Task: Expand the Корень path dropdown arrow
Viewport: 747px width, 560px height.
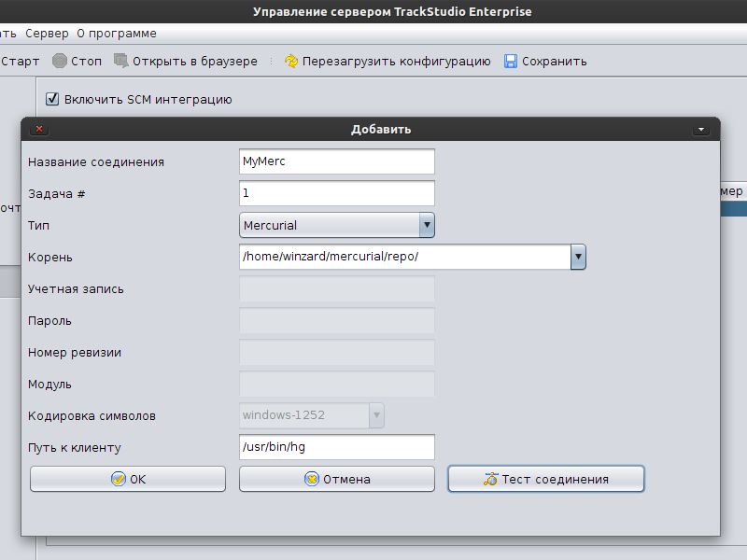Action: [x=578, y=257]
